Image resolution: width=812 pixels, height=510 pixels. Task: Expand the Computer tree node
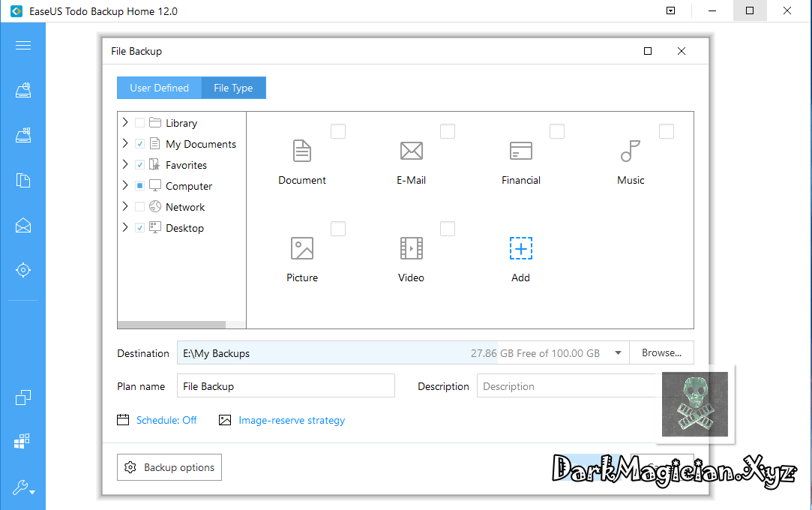(124, 184)
